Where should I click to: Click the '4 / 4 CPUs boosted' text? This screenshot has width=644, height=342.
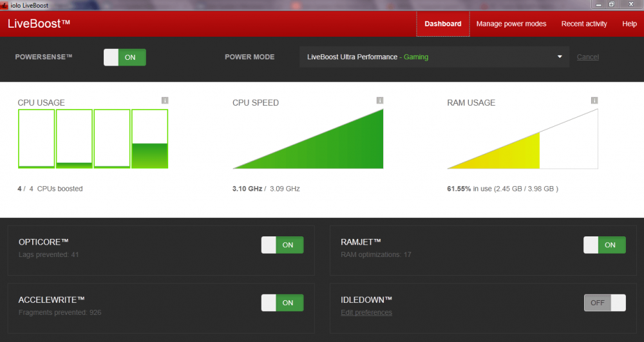[x=50, y=189]
